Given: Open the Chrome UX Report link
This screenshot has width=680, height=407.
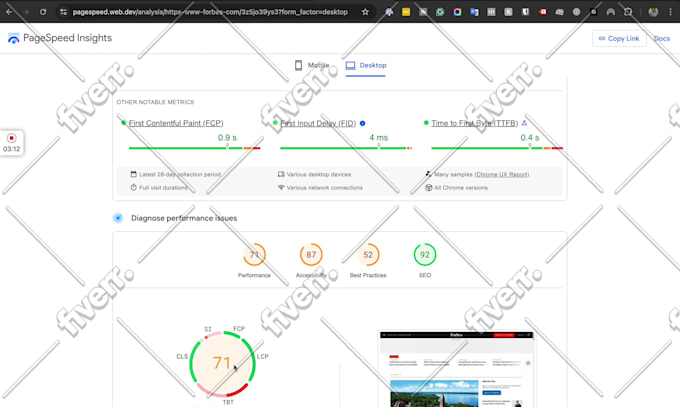Looking at the screenshot, I should point(502,174).
